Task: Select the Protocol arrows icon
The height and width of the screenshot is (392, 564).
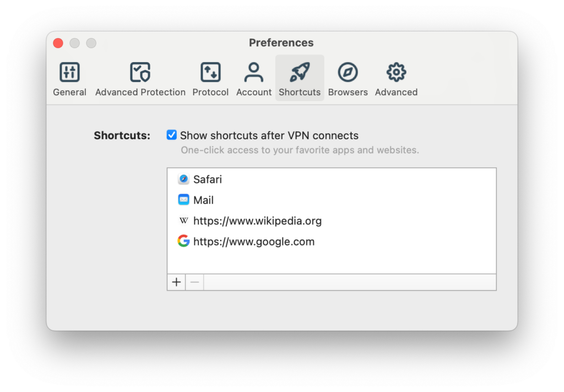Action: [210, 72]
